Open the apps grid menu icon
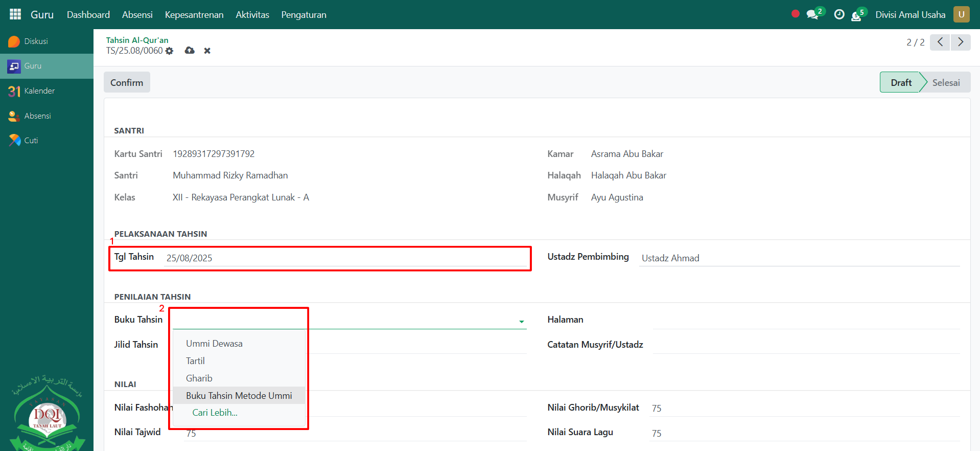 15,14
